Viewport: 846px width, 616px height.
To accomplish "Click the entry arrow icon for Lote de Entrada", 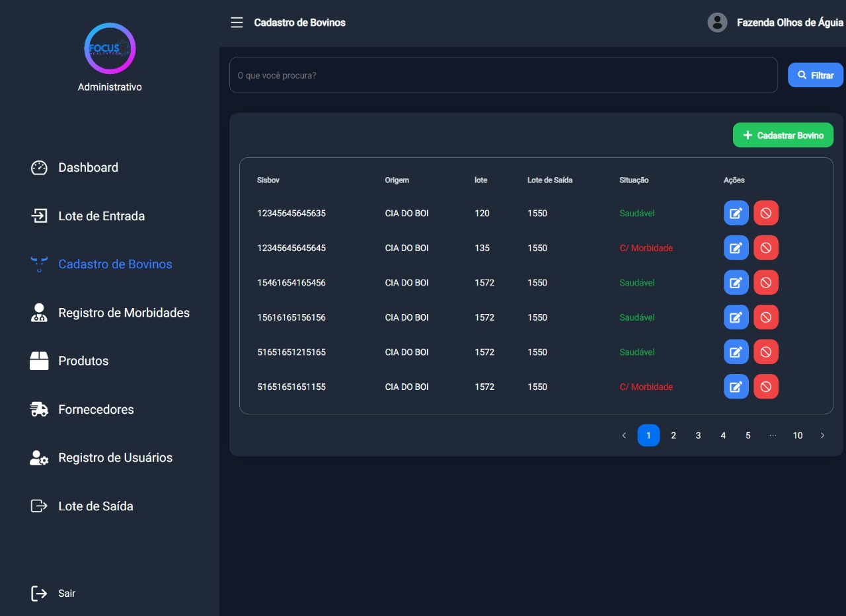I will 39,215.
